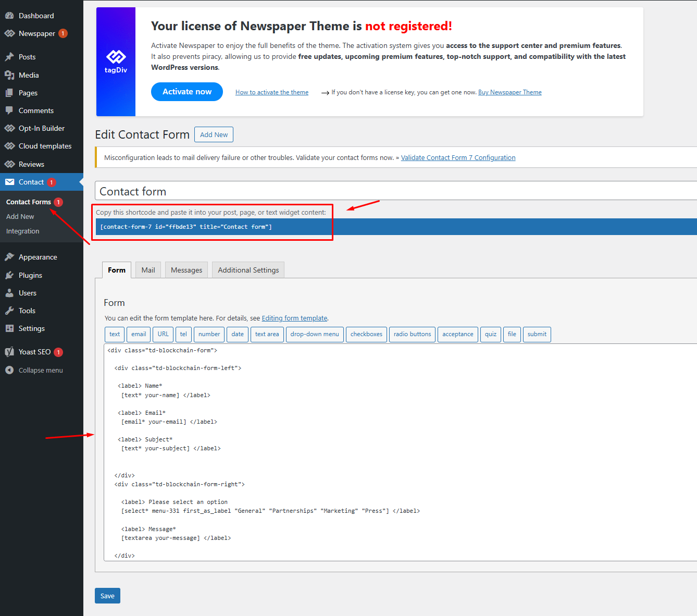Click the Newspaper notification badge

[x=63, y=33]
